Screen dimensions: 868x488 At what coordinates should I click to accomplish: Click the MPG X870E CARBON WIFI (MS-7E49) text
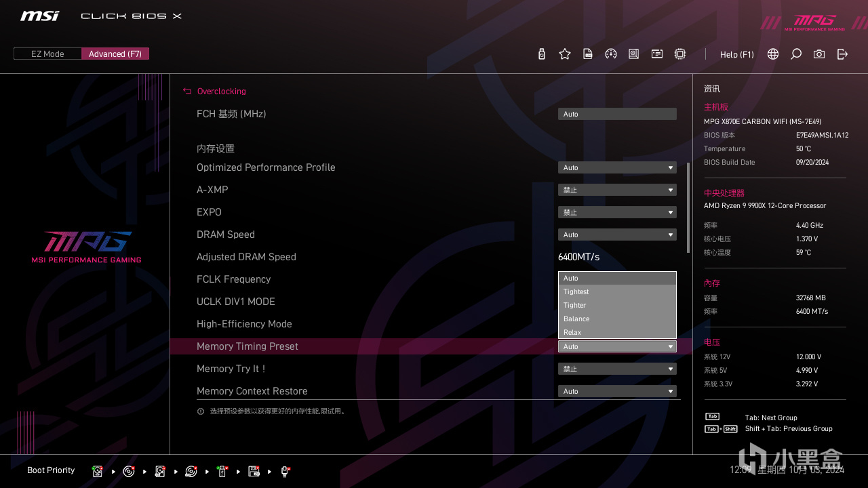point(762,121)
